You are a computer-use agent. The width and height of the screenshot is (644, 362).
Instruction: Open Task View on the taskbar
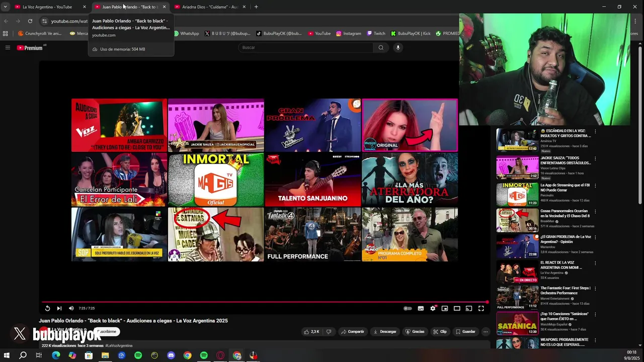tap(39, 355)
